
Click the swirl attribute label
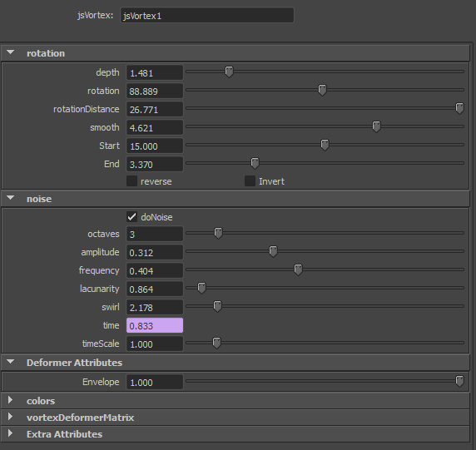click(111, 307)
